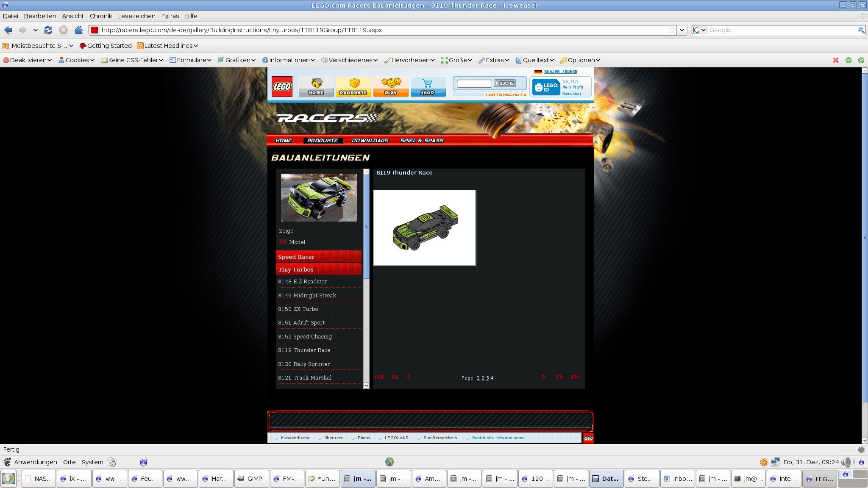This screenshot has width=868, height=488.
Task: Open the Chronik menu
Action: click(101, 16)
